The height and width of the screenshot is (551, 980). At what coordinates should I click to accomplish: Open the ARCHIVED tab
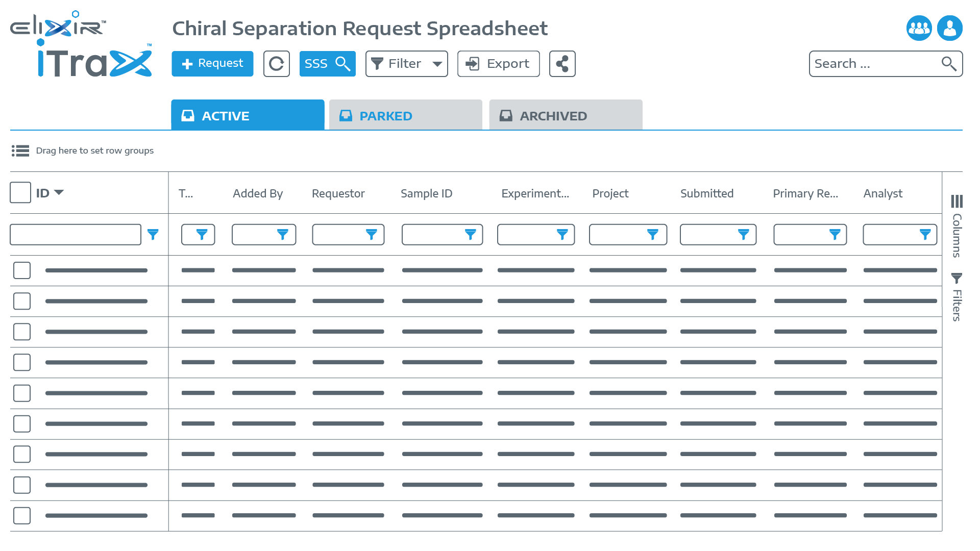pos(565,115)
